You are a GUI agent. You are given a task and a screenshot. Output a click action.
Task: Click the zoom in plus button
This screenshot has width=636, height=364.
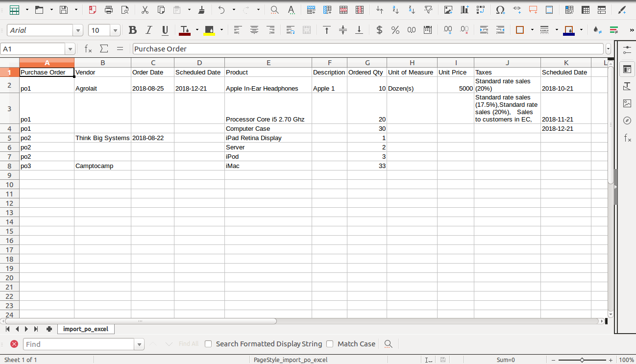(x=611, y=360)
